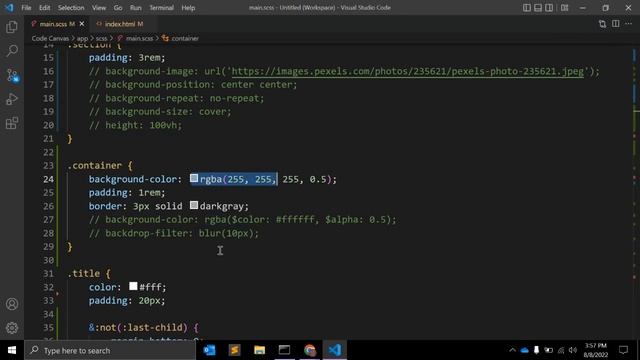Open the File menu

tap(26, 8)
